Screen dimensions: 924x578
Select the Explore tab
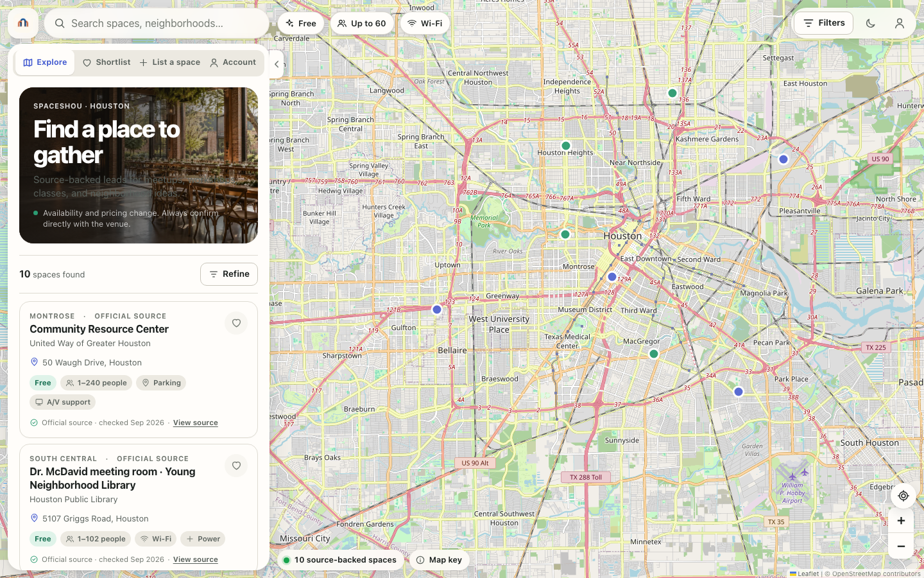coord(45,62)
